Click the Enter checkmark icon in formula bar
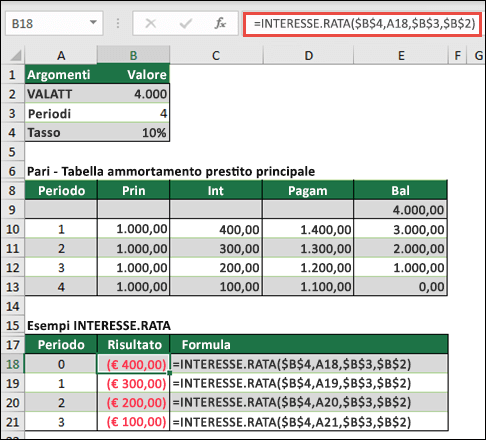Viewport: 486px width, 440px height. [186, 23]
